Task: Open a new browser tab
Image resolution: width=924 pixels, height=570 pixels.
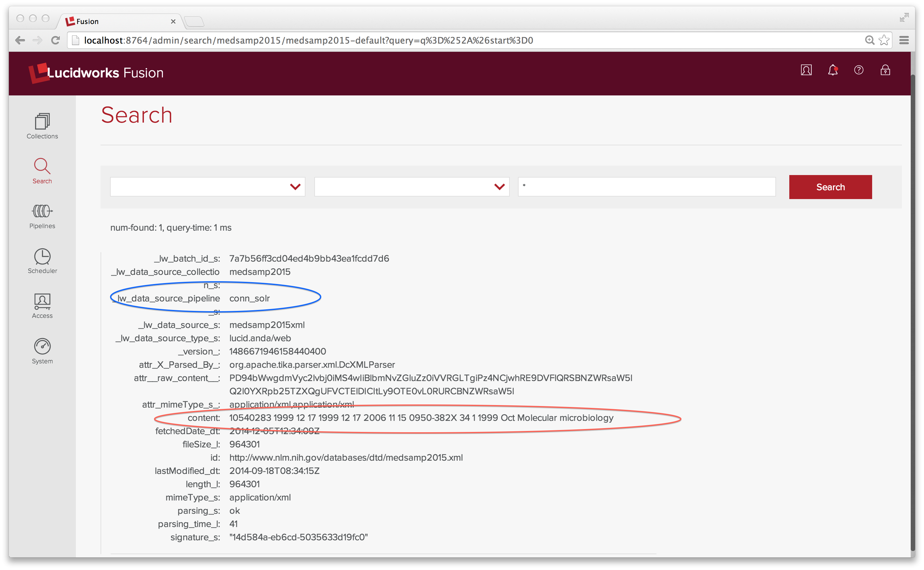Action: tap(195, 22)
